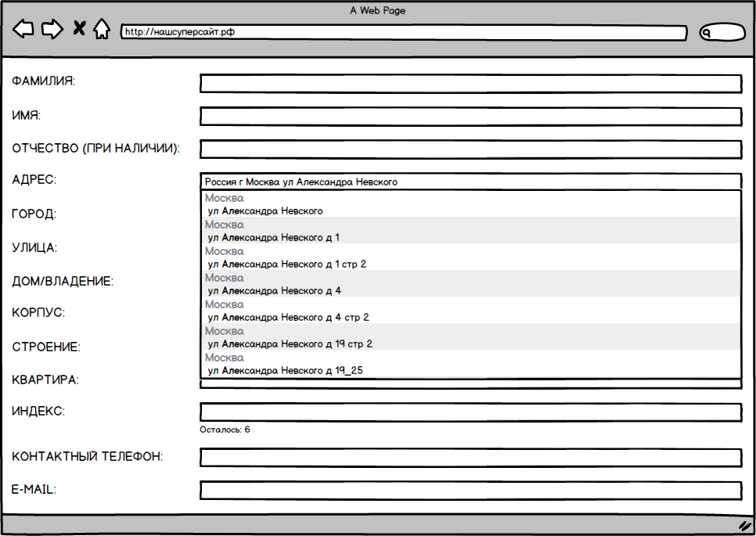Select suggestion Александра Невского д 19 стр 2
The height and width of the screenshot is (536, 756).
(470, 336)
